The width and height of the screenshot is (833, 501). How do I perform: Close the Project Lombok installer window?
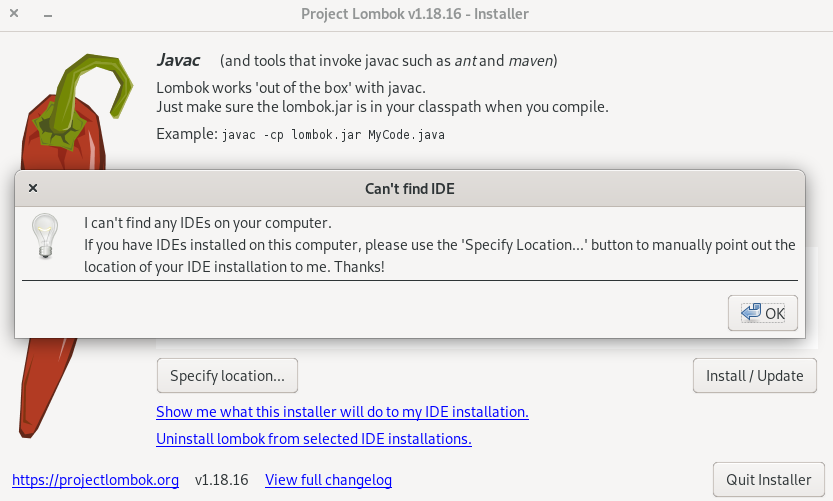pyautogui.click(x=14, y=13)
